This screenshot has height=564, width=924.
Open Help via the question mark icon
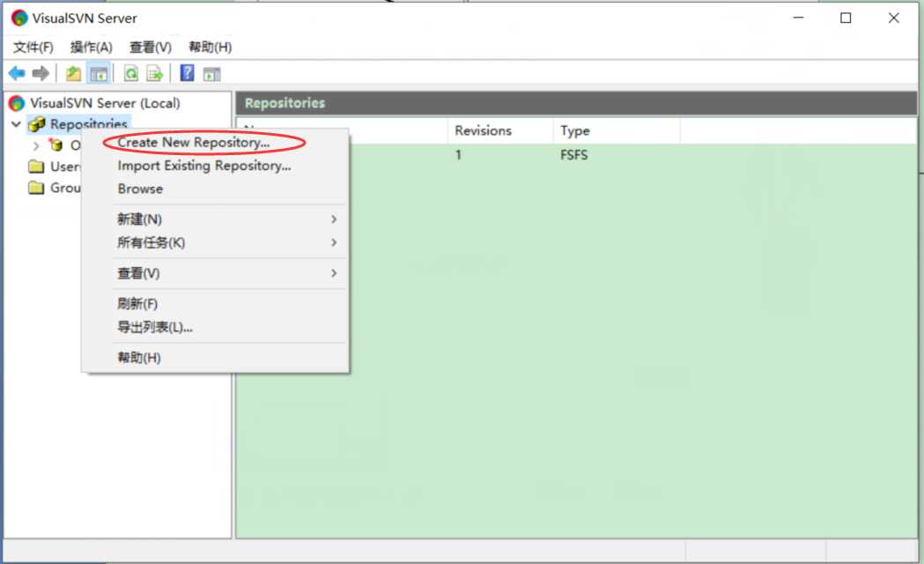pos(187,73)
